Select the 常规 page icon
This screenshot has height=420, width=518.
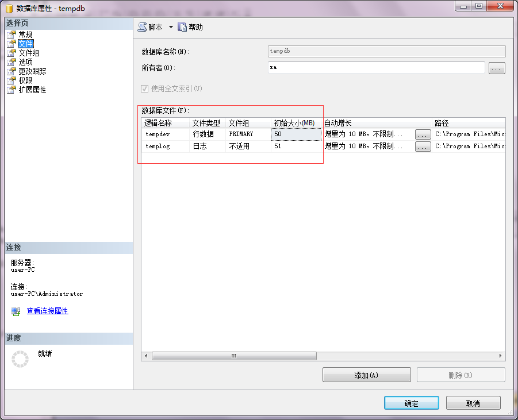[x=11, y=34]
